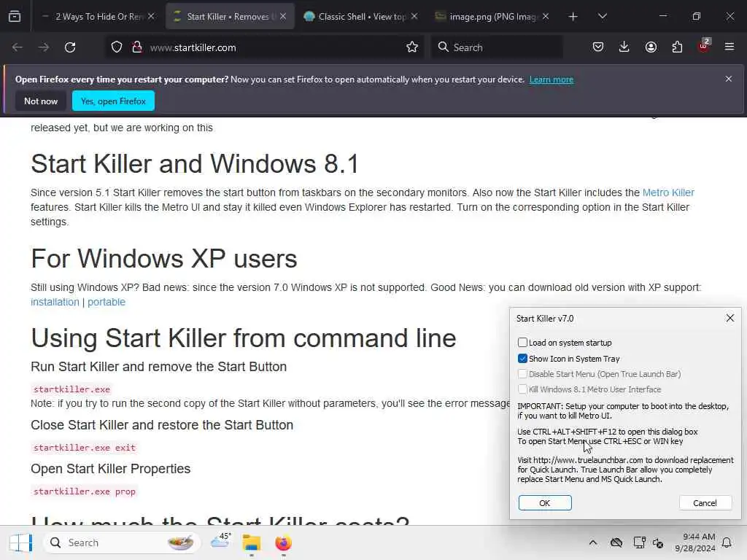Switch to Start Killer tab
747x560 pixels.
[230, 17]
